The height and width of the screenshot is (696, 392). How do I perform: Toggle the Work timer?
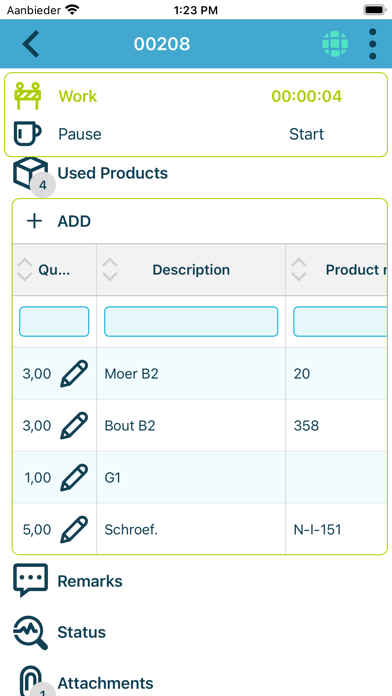coord(307,96)
